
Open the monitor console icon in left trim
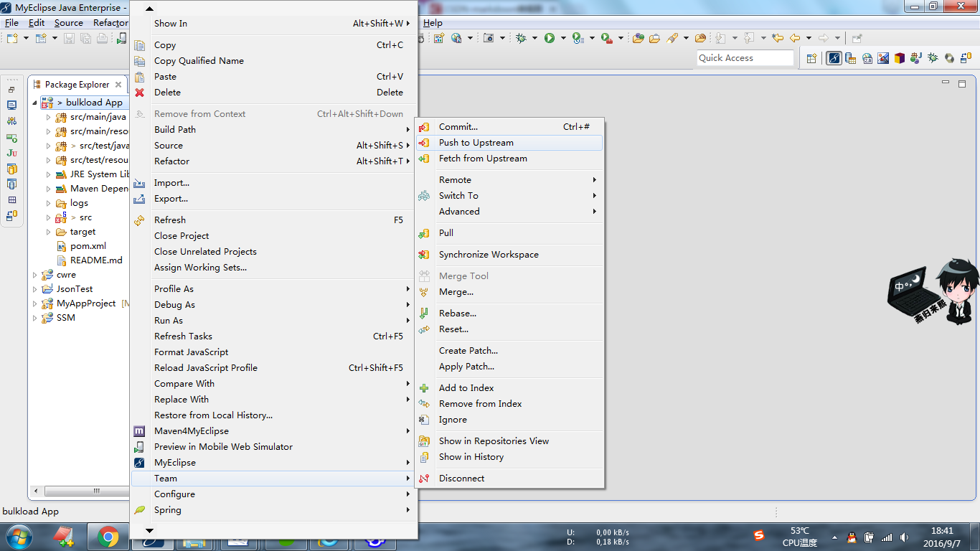(x=11, y=105)
